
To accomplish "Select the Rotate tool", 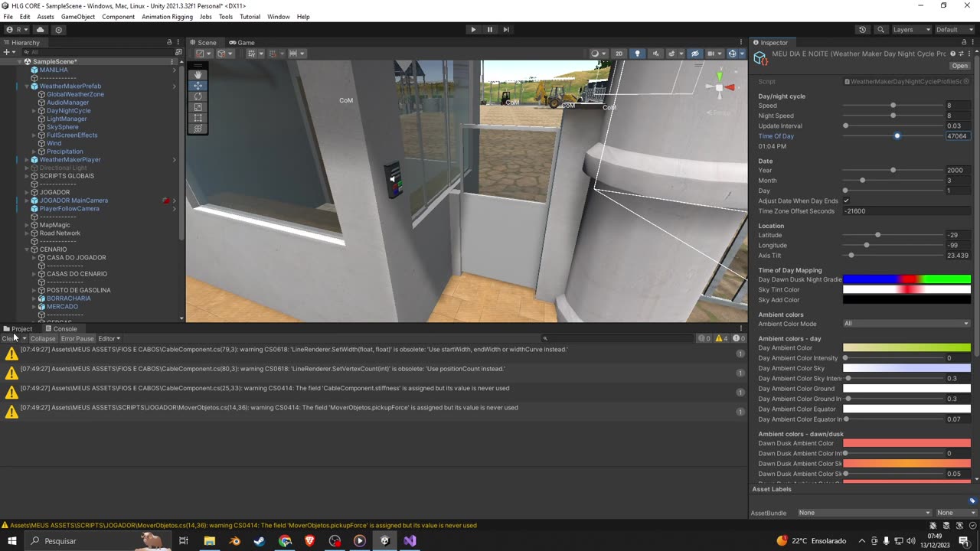I will (198, 96).
